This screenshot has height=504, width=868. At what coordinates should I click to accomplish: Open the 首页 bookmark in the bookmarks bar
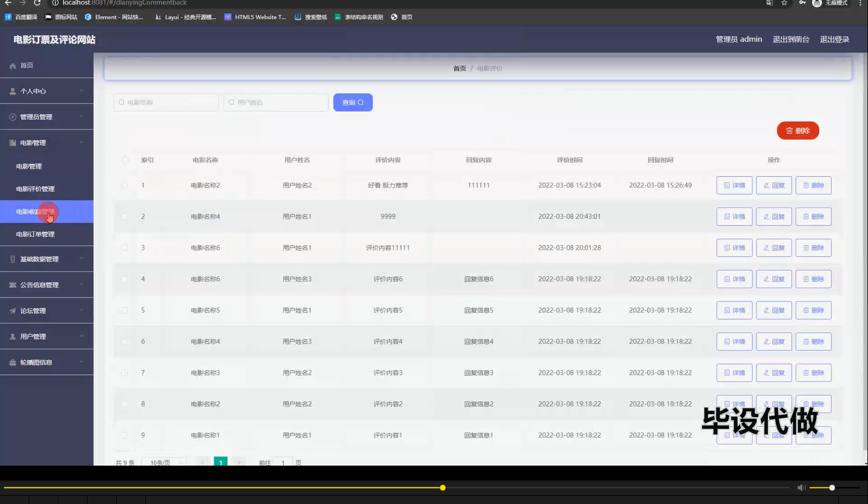(x=402, y=17)
